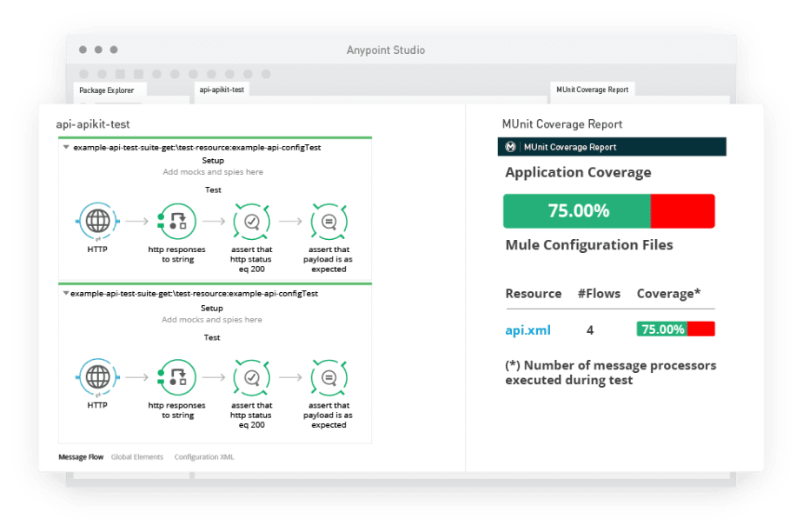Click the MuleSoft logo in the coverage report header
The image size is (803, 532).
[x=511, y=147]
